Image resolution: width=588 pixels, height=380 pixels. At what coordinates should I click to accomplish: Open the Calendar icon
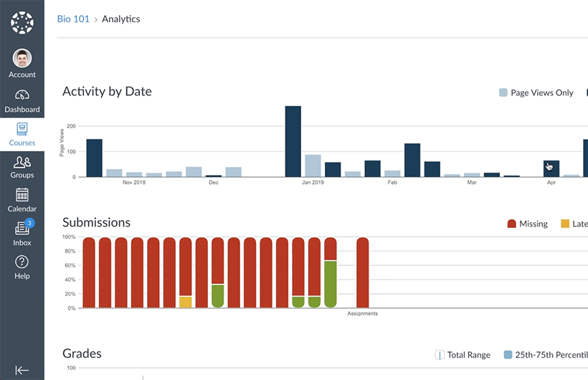click(x=22, y=195)
